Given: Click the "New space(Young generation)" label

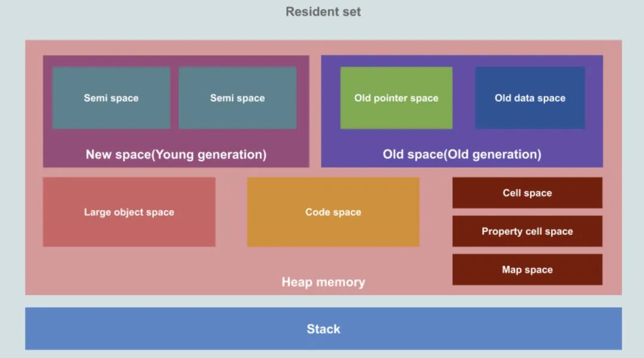Looking at the screenshot, I should pos(176,155).
